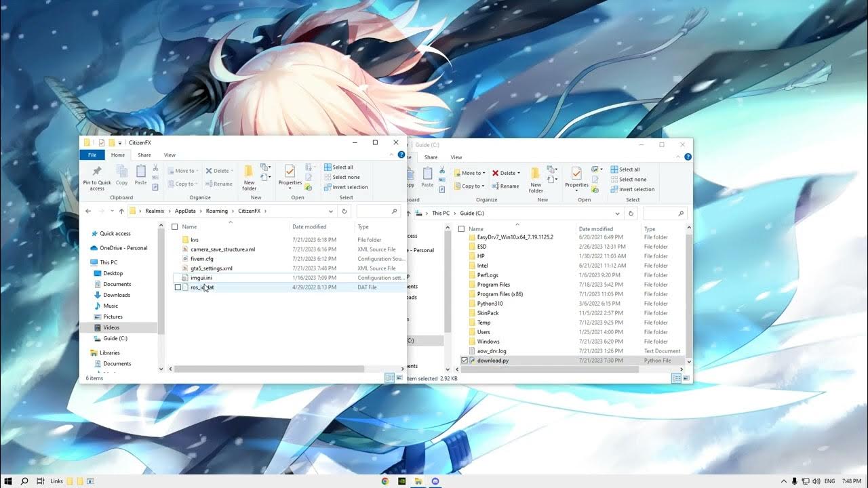Select the fivem.cfg file

(x=202, y=259)
